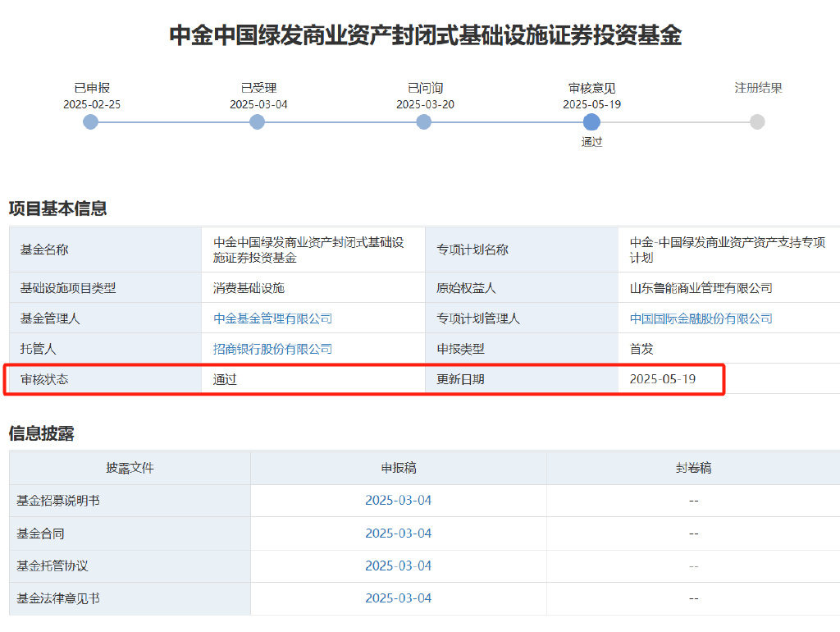Click the 已问询 date 2025-03-20
This screenshot has height=632, width=840.
click(425, 104)
